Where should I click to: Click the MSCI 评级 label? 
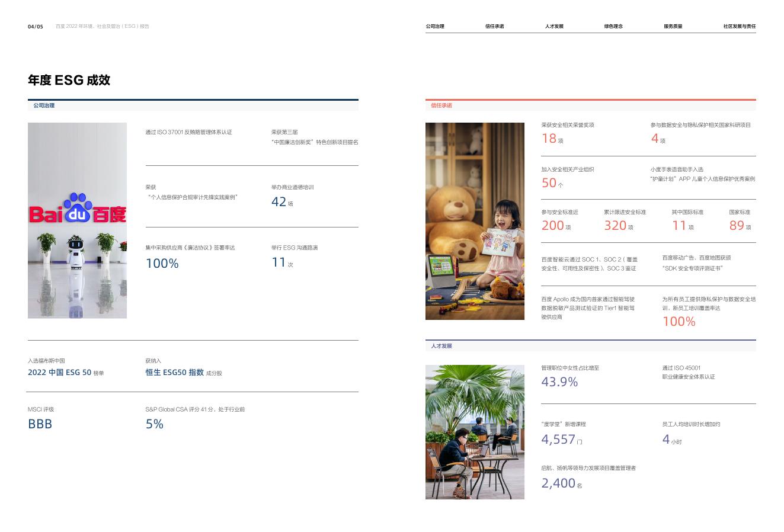click(x=41, y=409)
